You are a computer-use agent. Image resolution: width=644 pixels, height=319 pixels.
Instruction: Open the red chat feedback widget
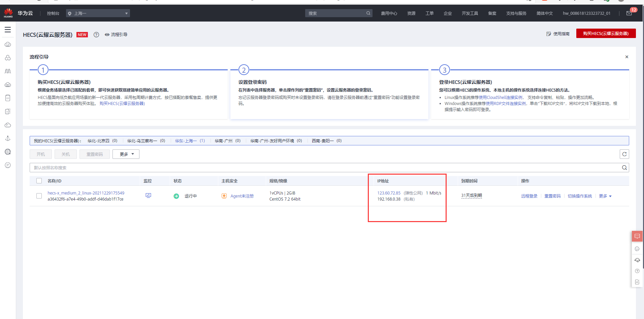pyautogui.click(x=637, y=236)
